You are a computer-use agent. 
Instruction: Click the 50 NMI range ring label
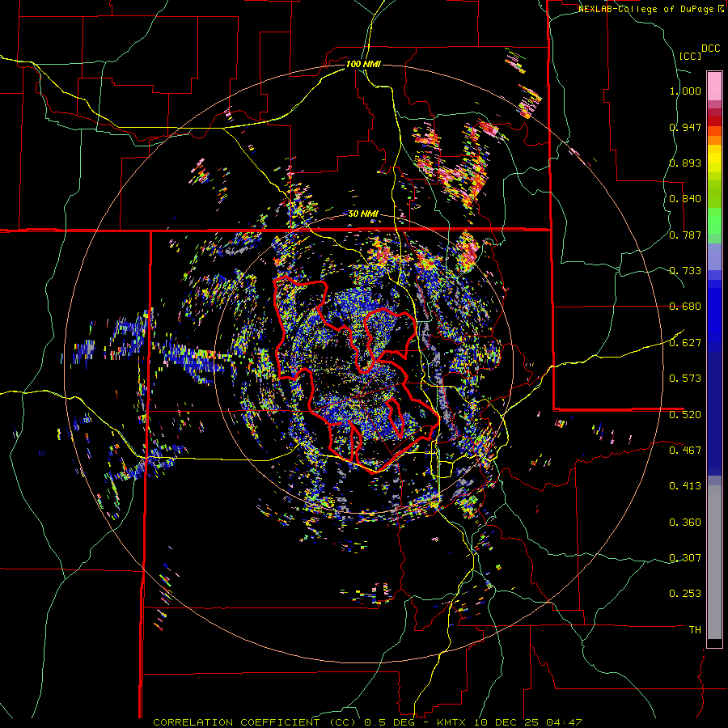(x=363, y=214)
